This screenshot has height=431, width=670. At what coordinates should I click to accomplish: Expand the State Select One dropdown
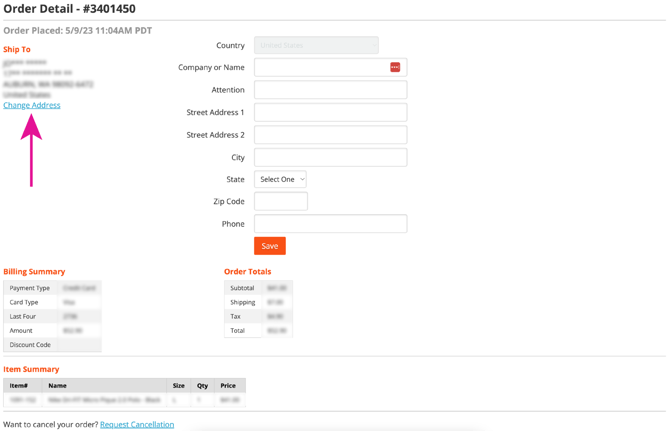point(280,179)
